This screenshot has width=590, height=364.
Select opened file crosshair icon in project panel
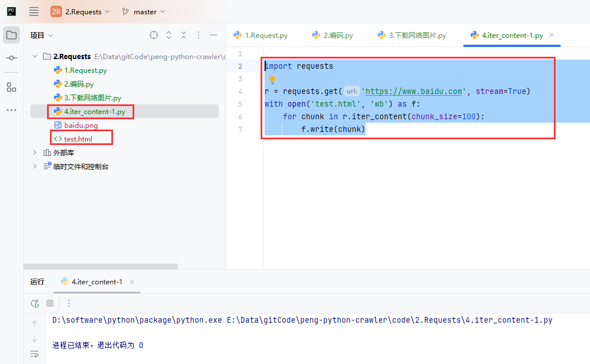tap(153, 36)
